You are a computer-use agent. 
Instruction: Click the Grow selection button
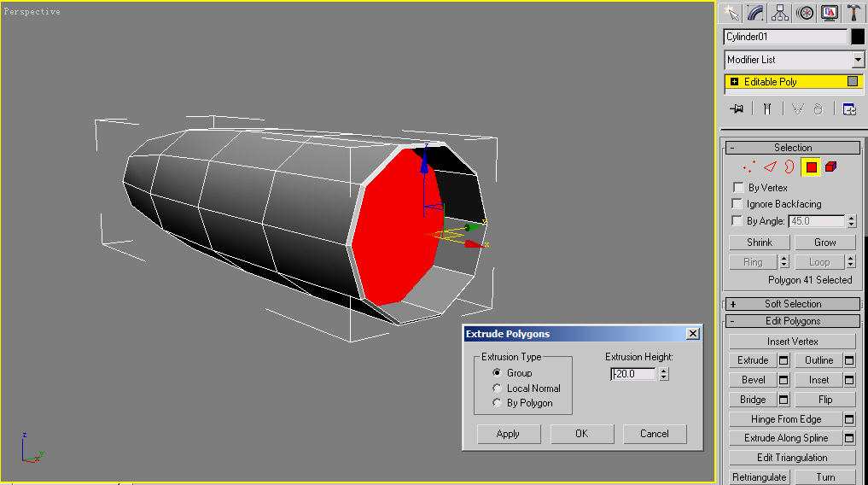pos(824,242)
